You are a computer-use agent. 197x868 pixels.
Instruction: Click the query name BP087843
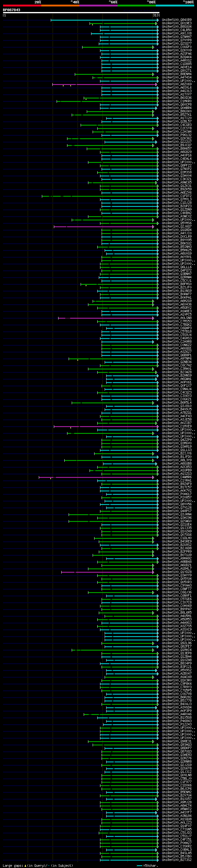(x=11, y=10)
